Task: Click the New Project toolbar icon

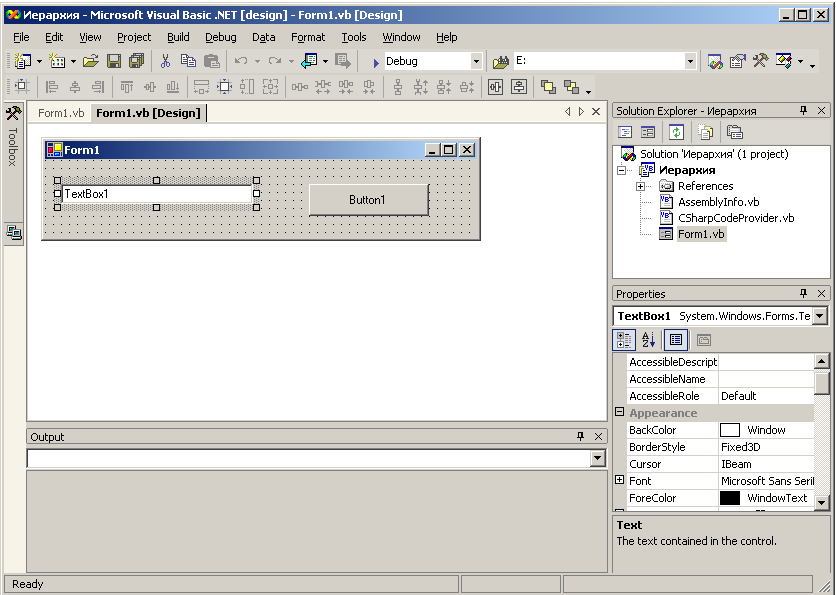Action: coord(22,61)
